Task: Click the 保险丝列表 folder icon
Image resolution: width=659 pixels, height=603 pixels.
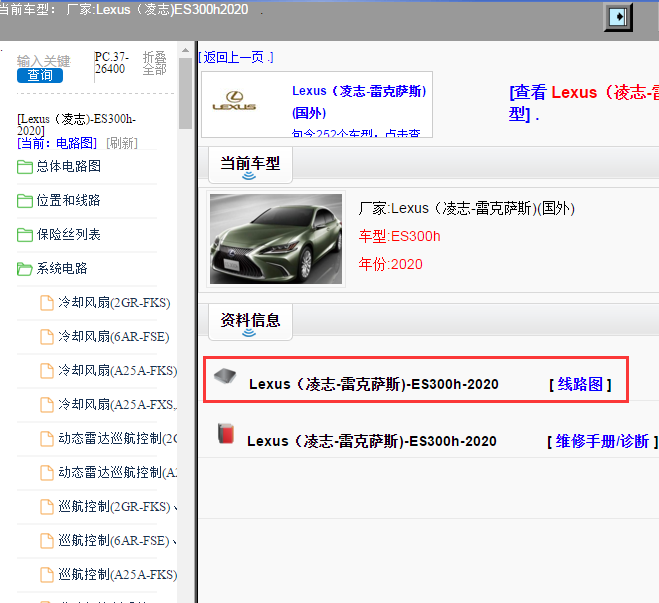Action: [25, 235]
